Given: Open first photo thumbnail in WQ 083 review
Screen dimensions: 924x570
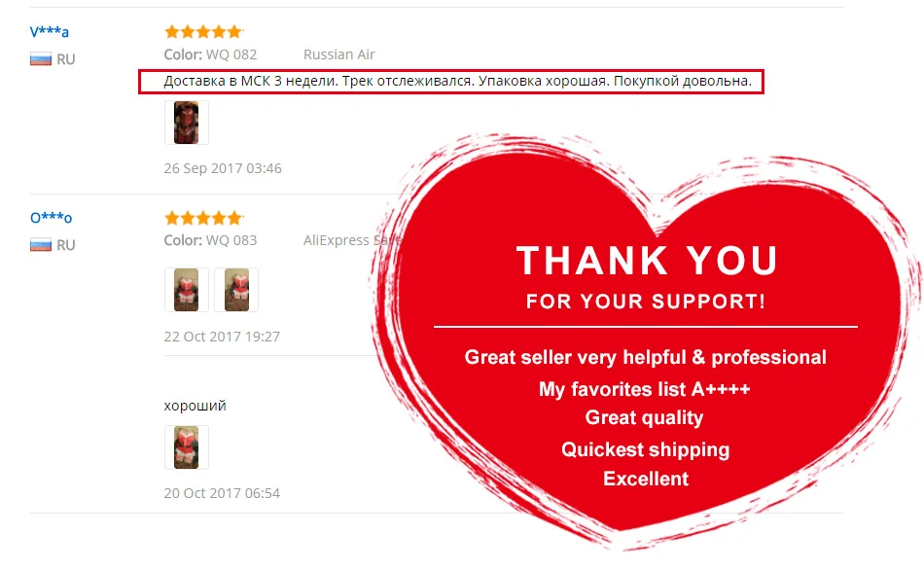Looking at the screenshot, I should (186, 290).
